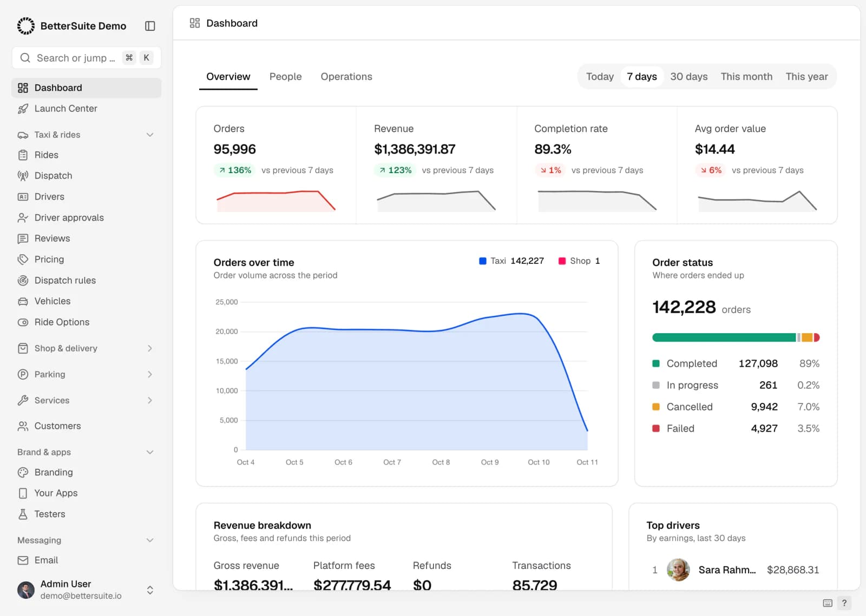Toggle the sidebar collapse icon
The height and width of the screenshot is (616, 866).
pos(150,26)
